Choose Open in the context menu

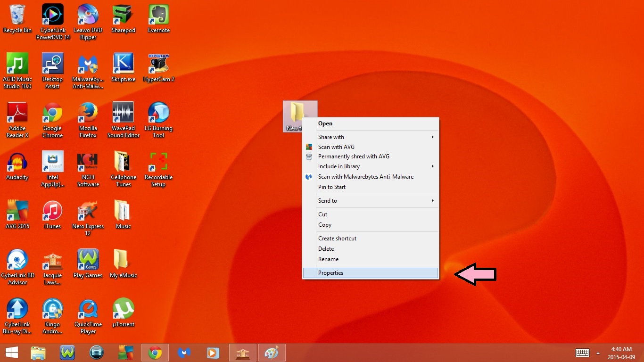(x=371, y=123)
